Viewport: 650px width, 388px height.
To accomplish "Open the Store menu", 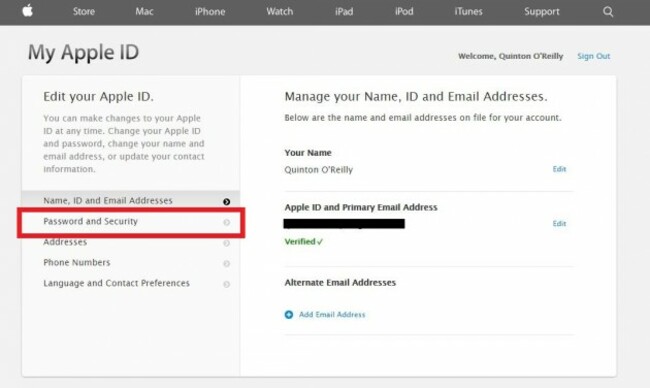I will [x=84, y=12].
